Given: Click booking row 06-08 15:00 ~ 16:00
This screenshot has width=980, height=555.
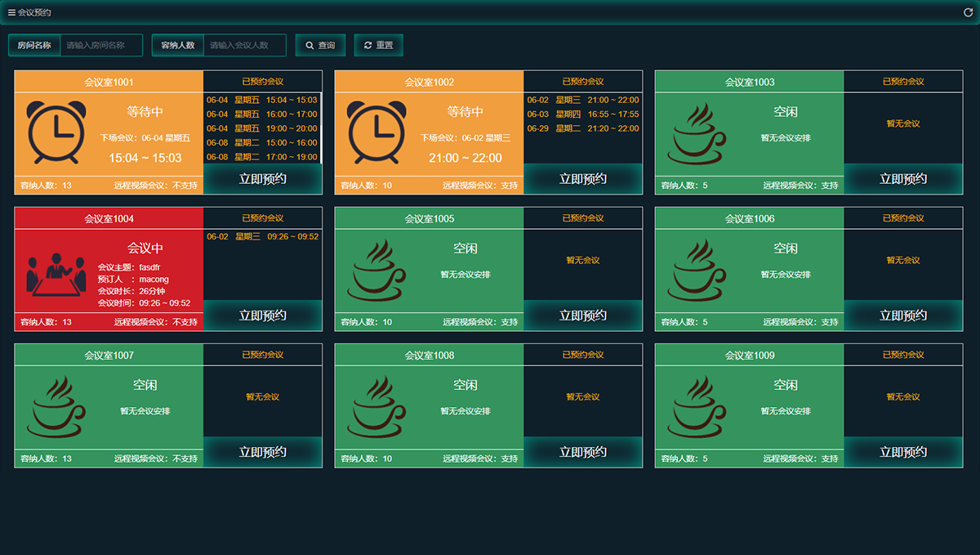Looking at the screenshot, I should tap(261, 142).
